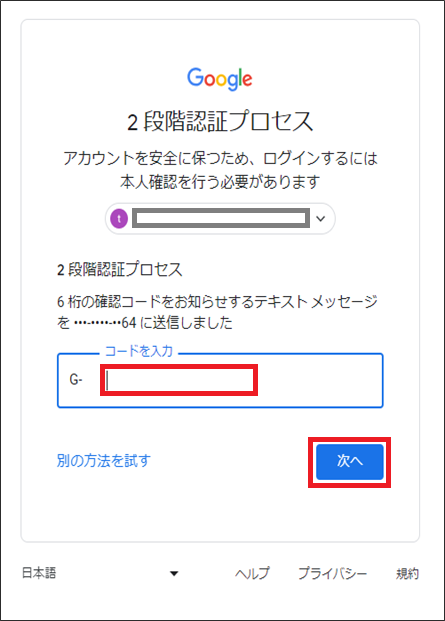The height and width of the screenshot is (621, 445).
Task: Open the 日本語 language dropdown
Action: click(100, 573)
